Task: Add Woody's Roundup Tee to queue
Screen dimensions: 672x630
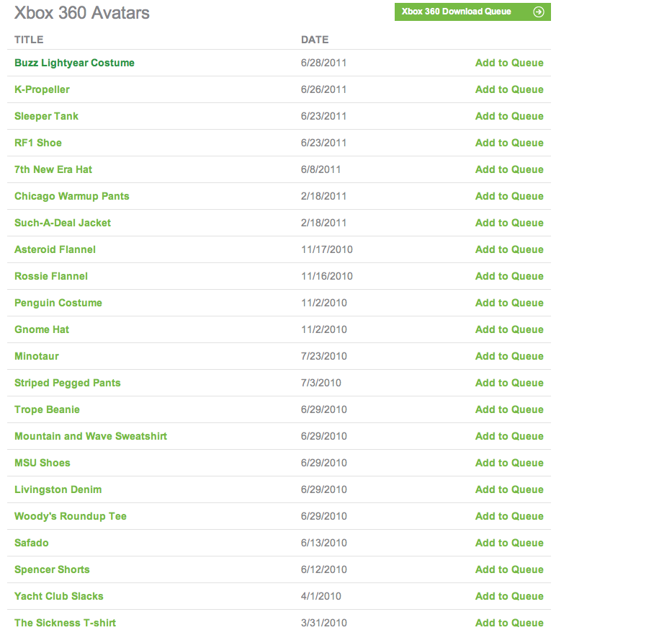Action: click(x=509, y=516)
